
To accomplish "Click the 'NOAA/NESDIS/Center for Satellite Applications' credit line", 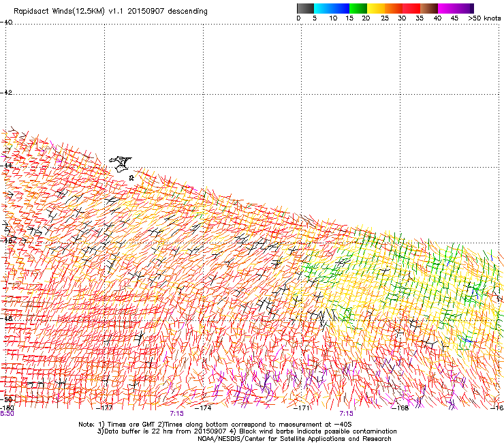I will point(294,439).
